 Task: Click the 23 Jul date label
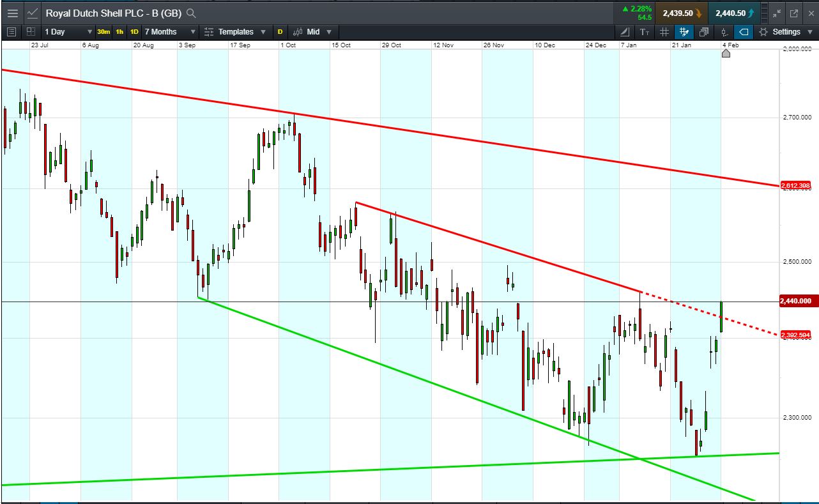(x=40, y=45)
